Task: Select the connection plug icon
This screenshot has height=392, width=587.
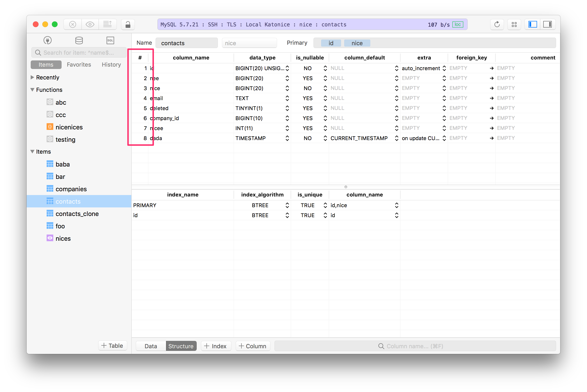Action: pos(47,40)
